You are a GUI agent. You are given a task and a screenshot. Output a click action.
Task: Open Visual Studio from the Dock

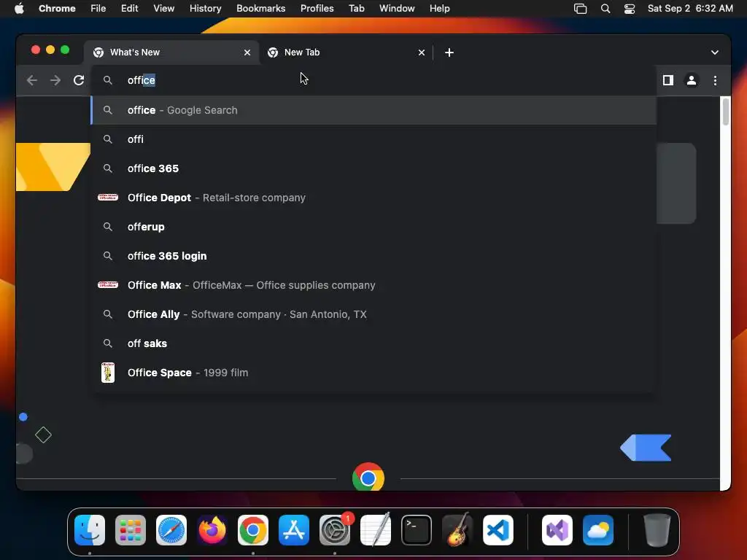click(557, 530)
